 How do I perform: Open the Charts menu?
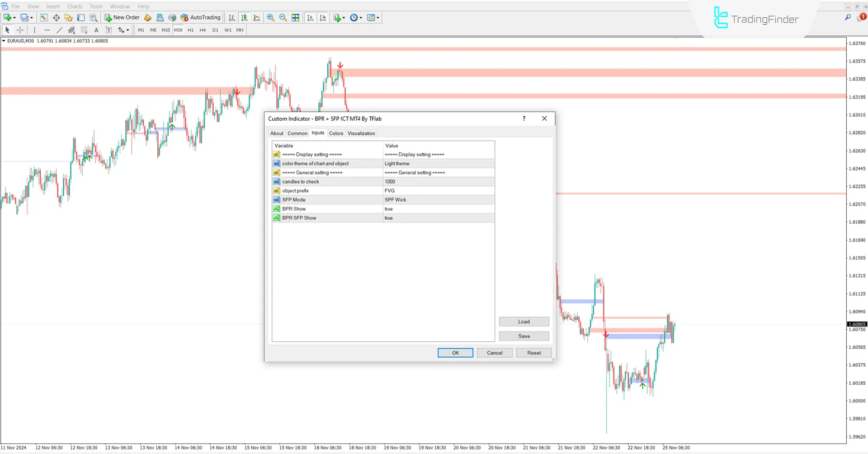74,6
